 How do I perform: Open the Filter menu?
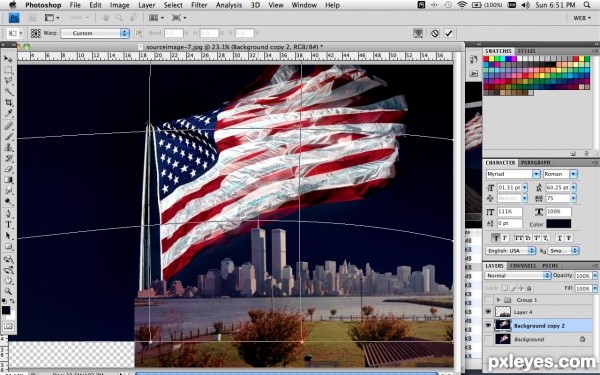click(199, 5)
